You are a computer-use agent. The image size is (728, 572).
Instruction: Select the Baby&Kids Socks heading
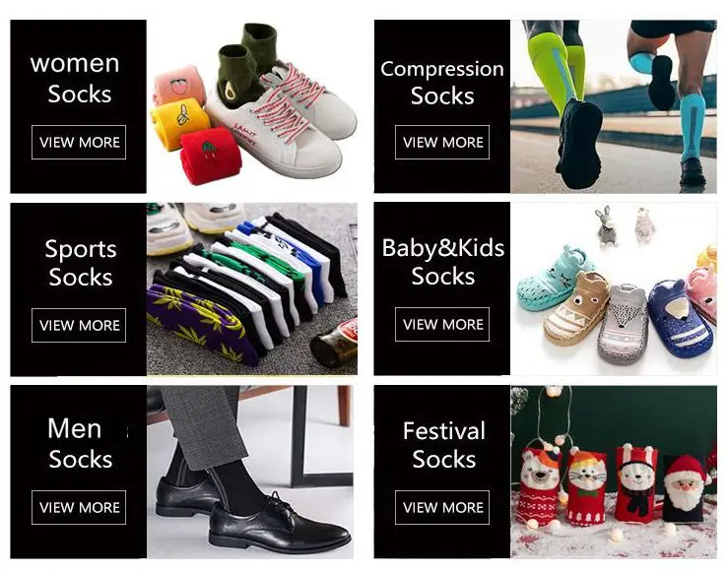[443, 262]
